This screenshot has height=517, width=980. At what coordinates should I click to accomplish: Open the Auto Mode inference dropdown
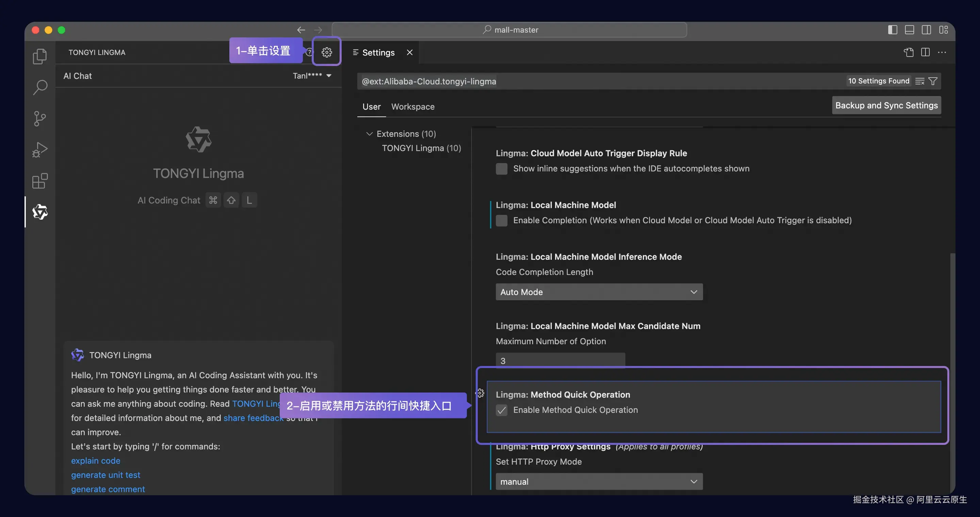pos(599,292)
